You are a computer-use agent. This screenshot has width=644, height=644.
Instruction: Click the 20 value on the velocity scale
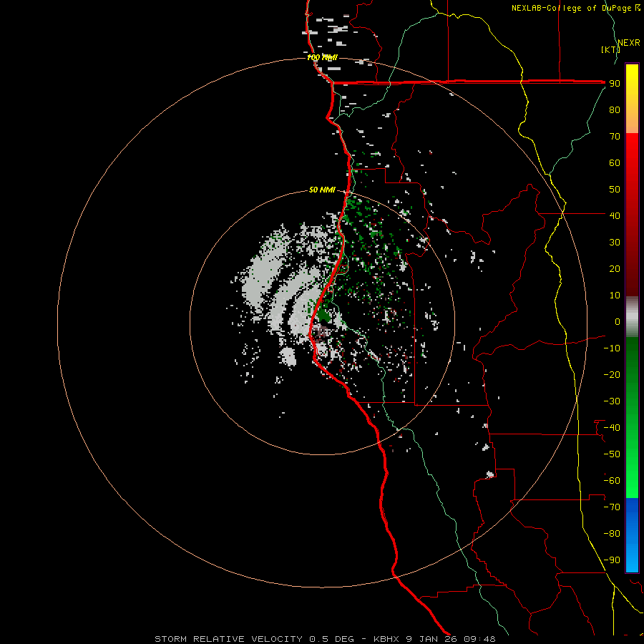coord(615,268)
